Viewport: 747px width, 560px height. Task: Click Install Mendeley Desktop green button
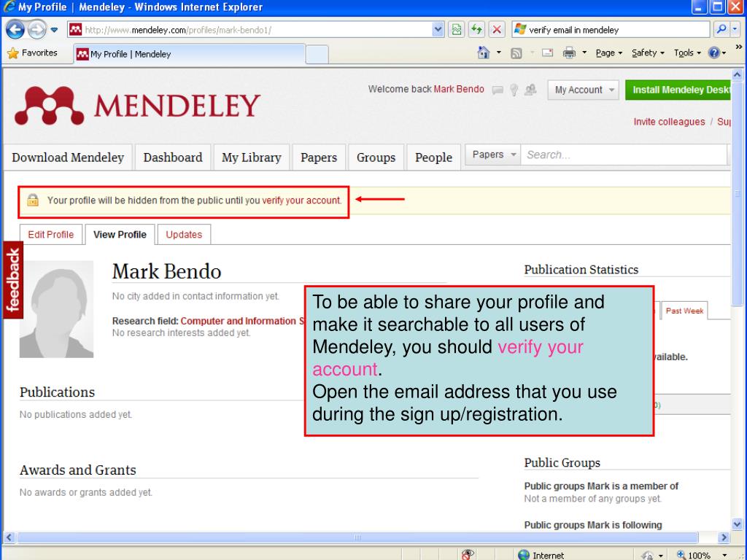tap(678, 90)
